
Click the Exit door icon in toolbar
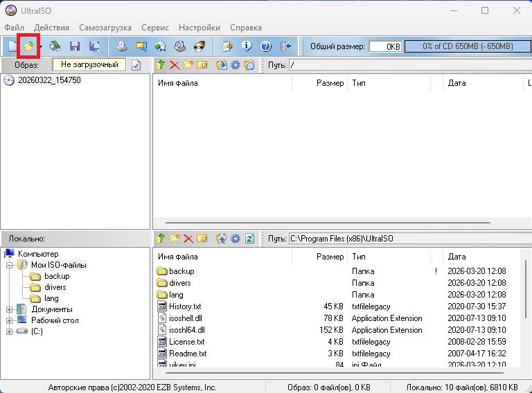pos(285,46)
